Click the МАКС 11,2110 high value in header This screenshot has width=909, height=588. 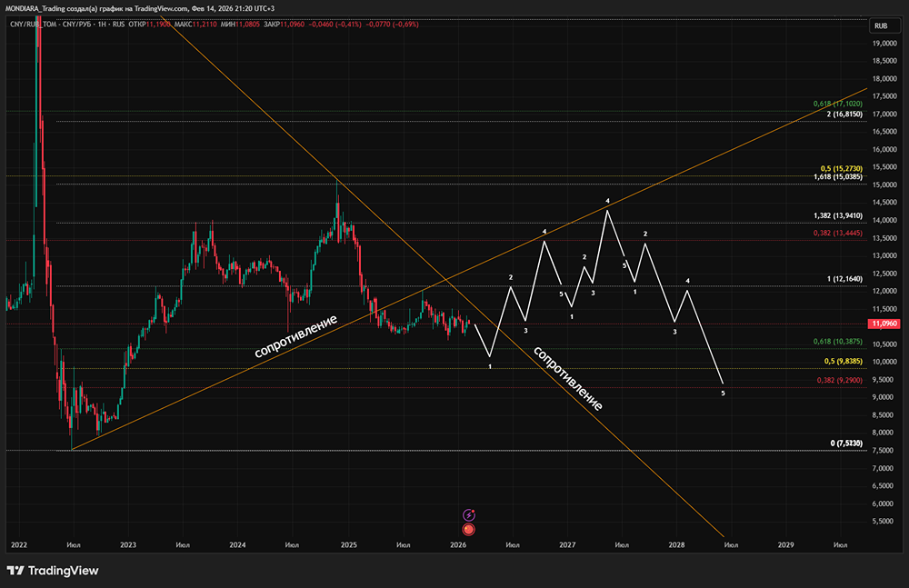click(x=195, y=25)
